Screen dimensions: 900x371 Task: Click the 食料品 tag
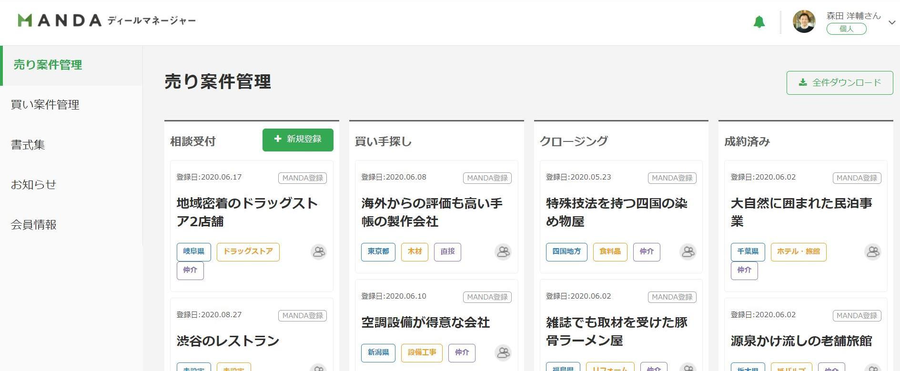point(610,252)
